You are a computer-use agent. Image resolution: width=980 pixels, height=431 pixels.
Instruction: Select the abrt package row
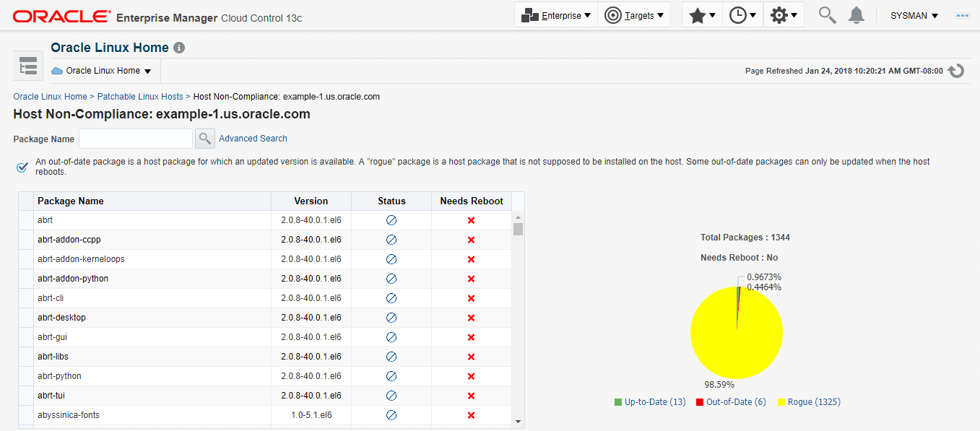265,220
